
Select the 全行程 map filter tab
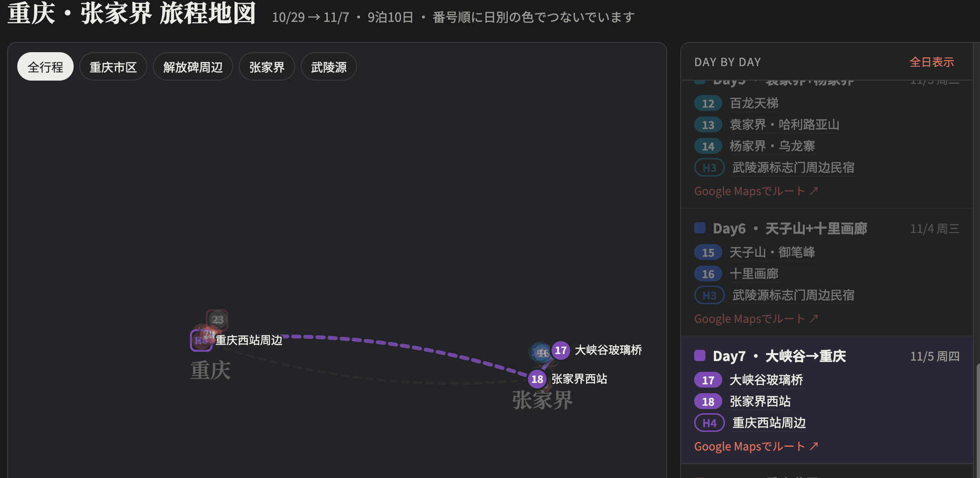(x=45, y=67)
